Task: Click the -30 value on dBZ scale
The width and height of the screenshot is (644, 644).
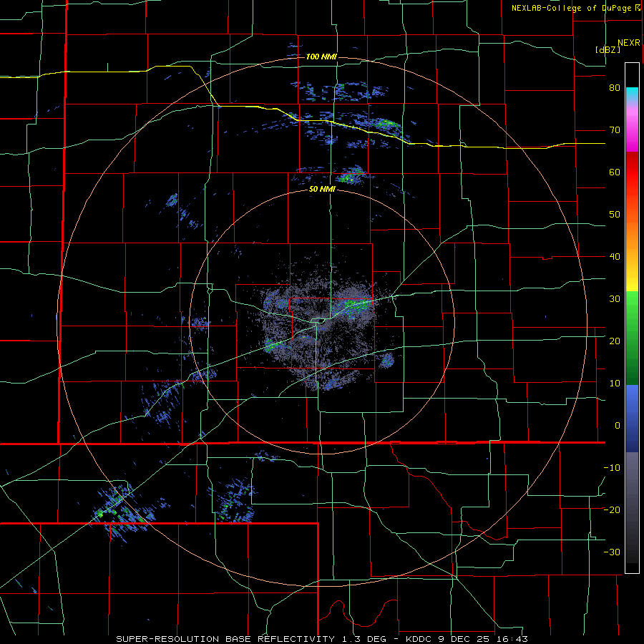Action: click(x=612, y=552)
